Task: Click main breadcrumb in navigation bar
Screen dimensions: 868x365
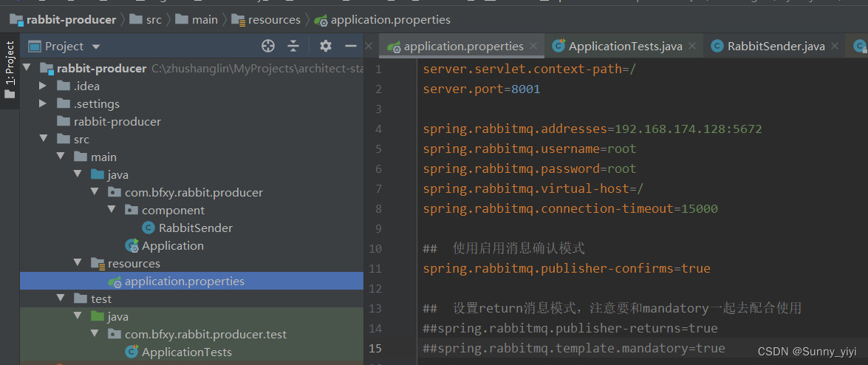Action: (x=197, y=20)
